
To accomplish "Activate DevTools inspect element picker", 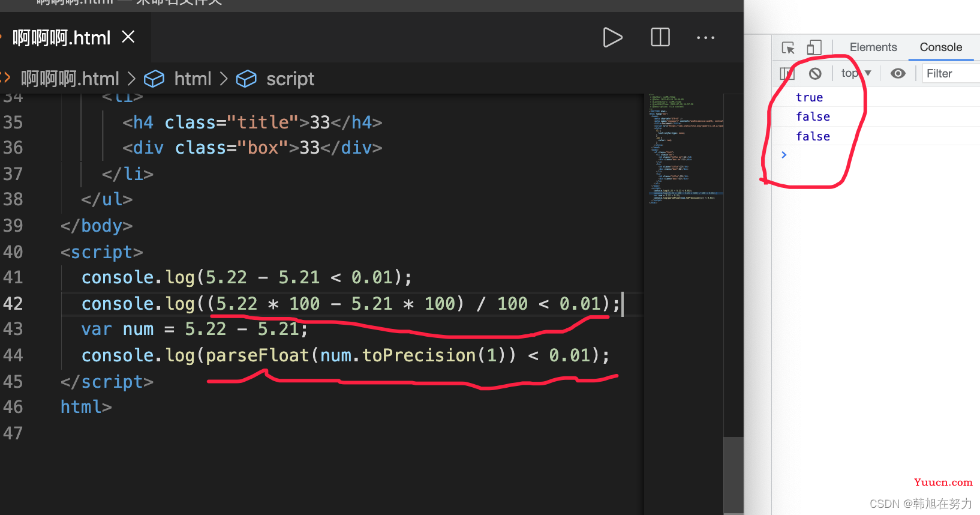I will point(788,47).
